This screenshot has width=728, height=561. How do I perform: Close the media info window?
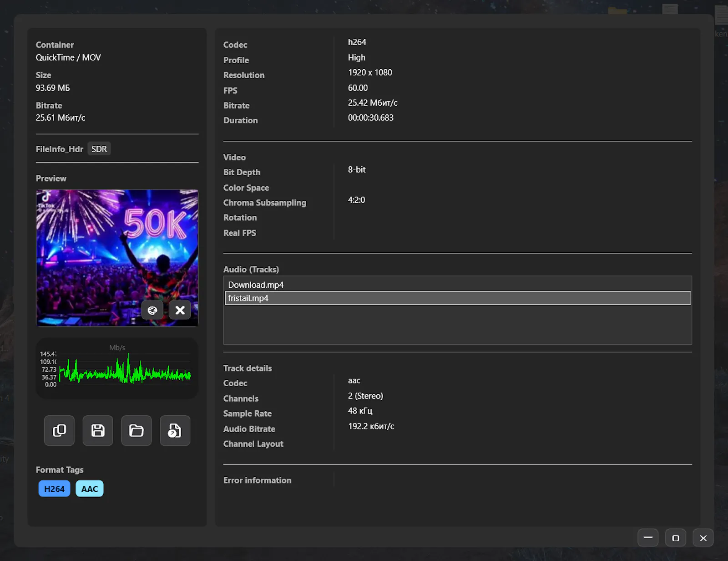pos(703,538)
